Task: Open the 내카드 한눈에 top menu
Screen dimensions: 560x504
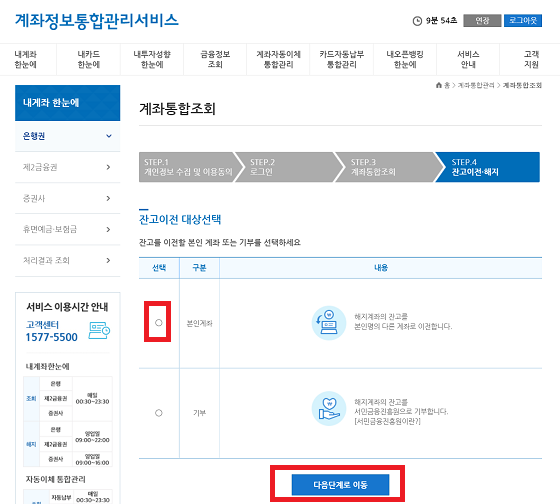Action: coord(89,59)
